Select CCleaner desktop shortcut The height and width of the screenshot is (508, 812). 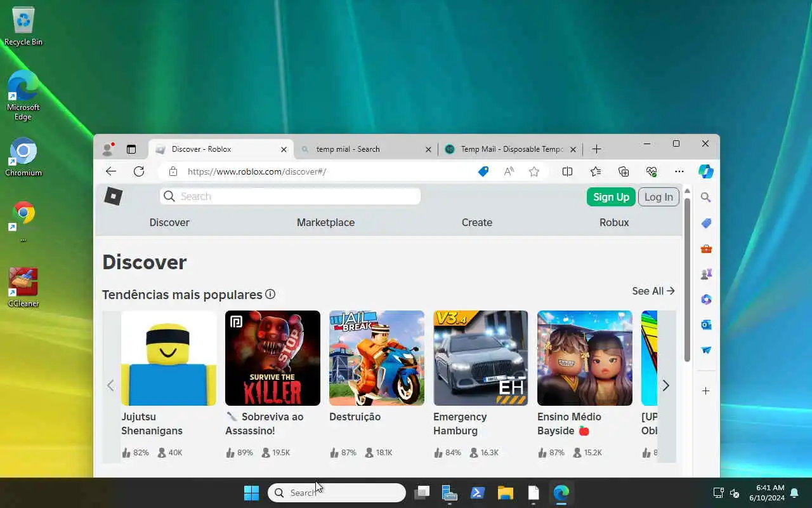coord(23,288)
